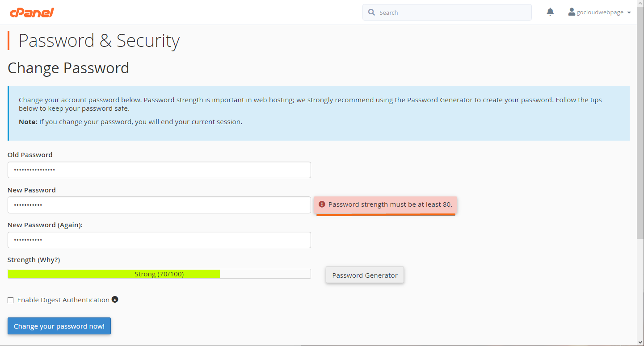Click the Change your password now! button
This screenshot has height=346, width=644.
point(59,326)
